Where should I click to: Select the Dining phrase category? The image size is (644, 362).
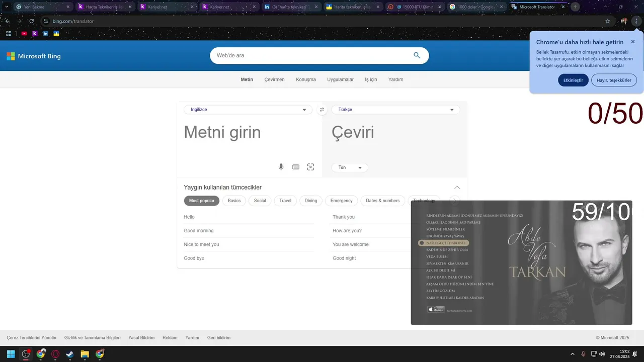pyautogui.click(x=311, y=201)
